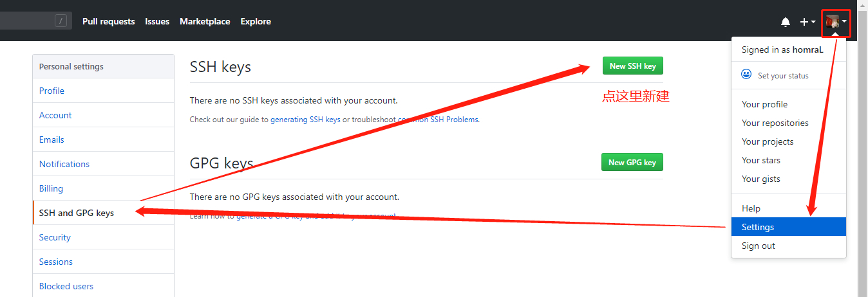Follow the generating SSH keys guide link
868x297 pixels.
click(x=305, y=120)
